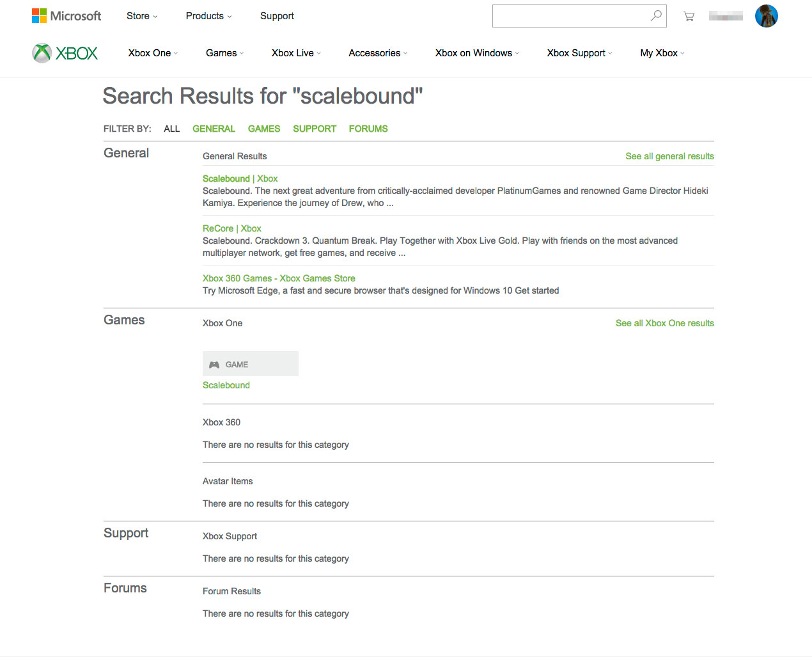This screenshot has width=812, height=657.
Task: Open the Scalebound | Xbox result
Action: pyautogui.click(x=240, y=178)
